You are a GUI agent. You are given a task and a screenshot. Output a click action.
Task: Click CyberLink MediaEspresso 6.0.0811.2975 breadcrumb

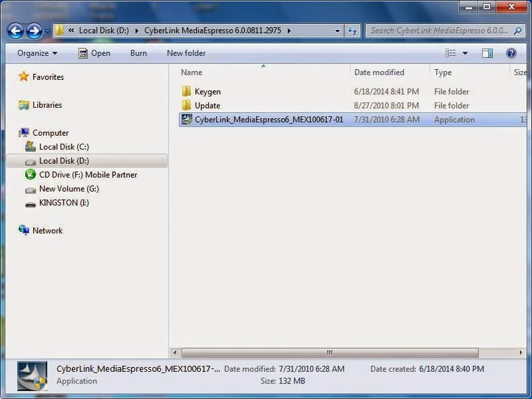tap(213, 31)
